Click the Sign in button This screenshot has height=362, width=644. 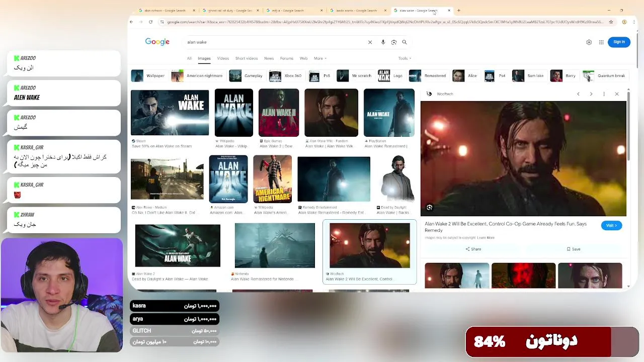619,42
